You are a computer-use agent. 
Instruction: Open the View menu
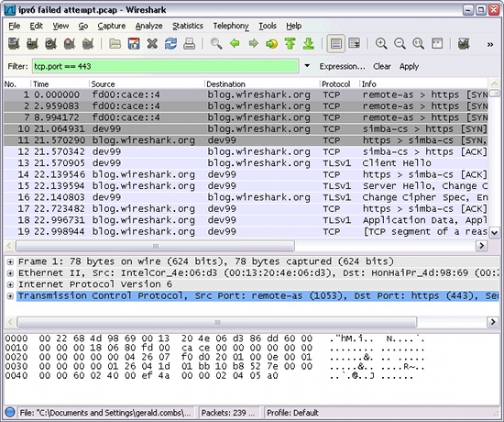tap(60, 26)
